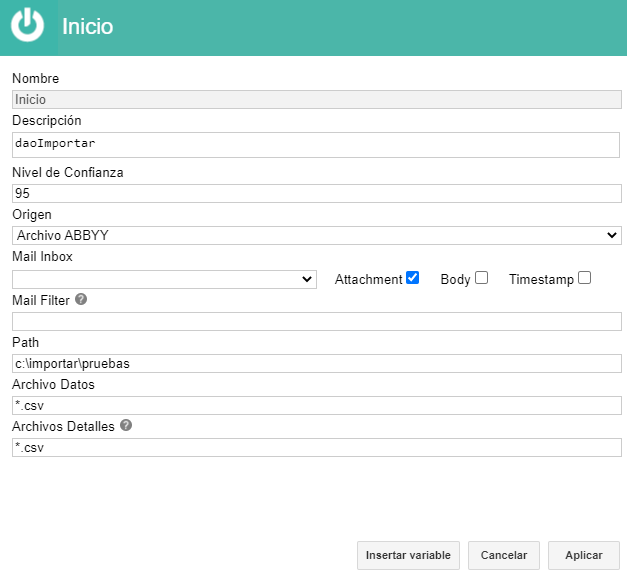The image size is (627, 577).
Task: Uncheck the Attachment checkbox
Action: pos(412,278)
